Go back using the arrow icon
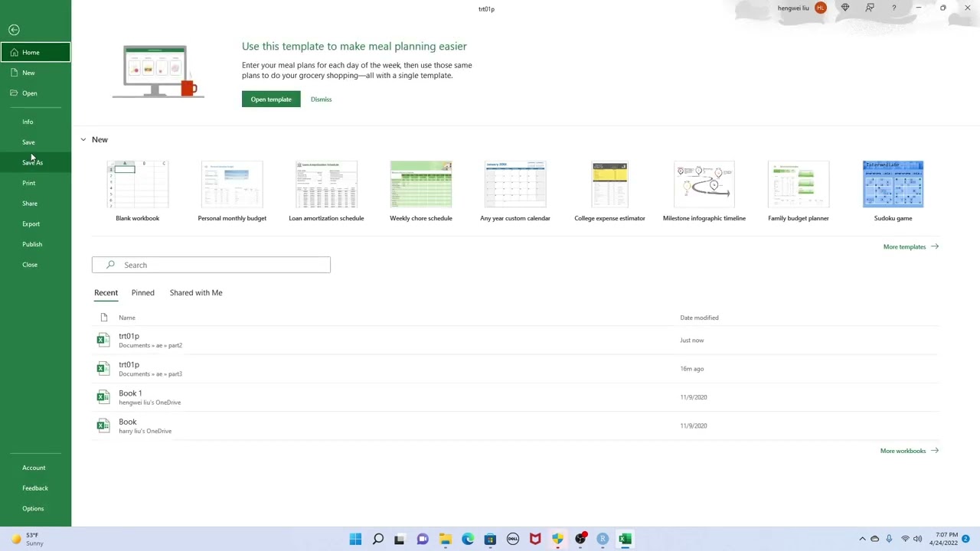 click(x=14, y=30)
